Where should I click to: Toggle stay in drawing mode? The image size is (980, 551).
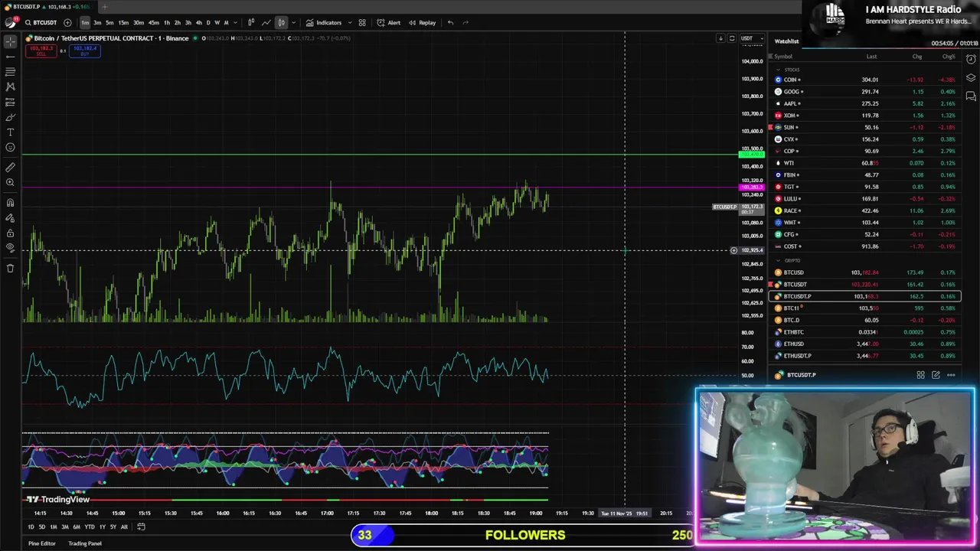click(10, 218)
